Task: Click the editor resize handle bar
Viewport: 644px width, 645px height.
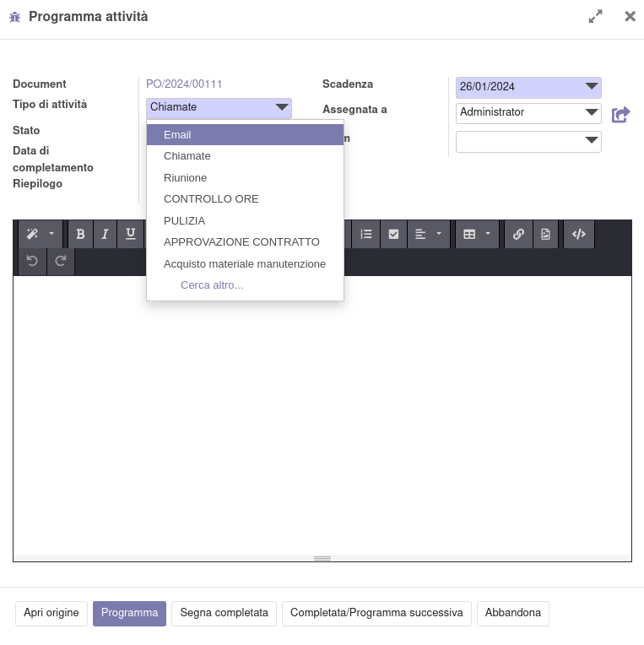Action: coord(322,558)
